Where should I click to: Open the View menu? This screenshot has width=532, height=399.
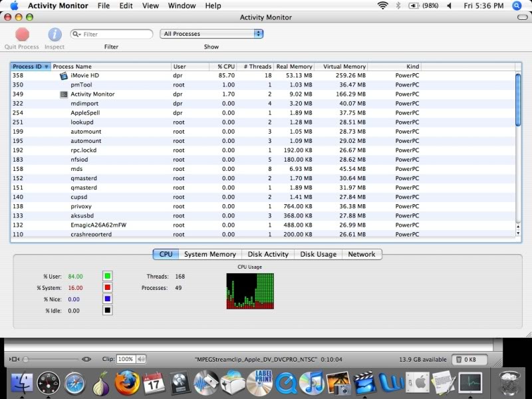[150, 6]
